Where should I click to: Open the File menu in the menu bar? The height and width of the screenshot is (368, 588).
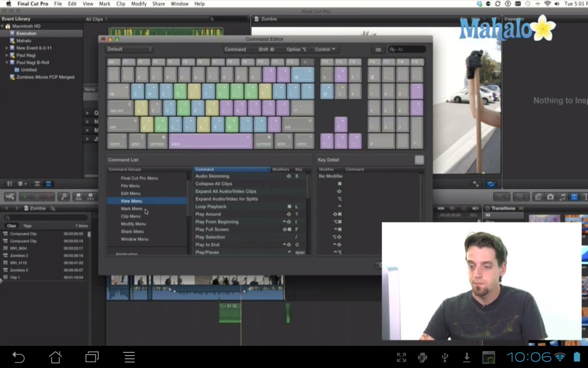pyautogui.click(x=58, y=4)
